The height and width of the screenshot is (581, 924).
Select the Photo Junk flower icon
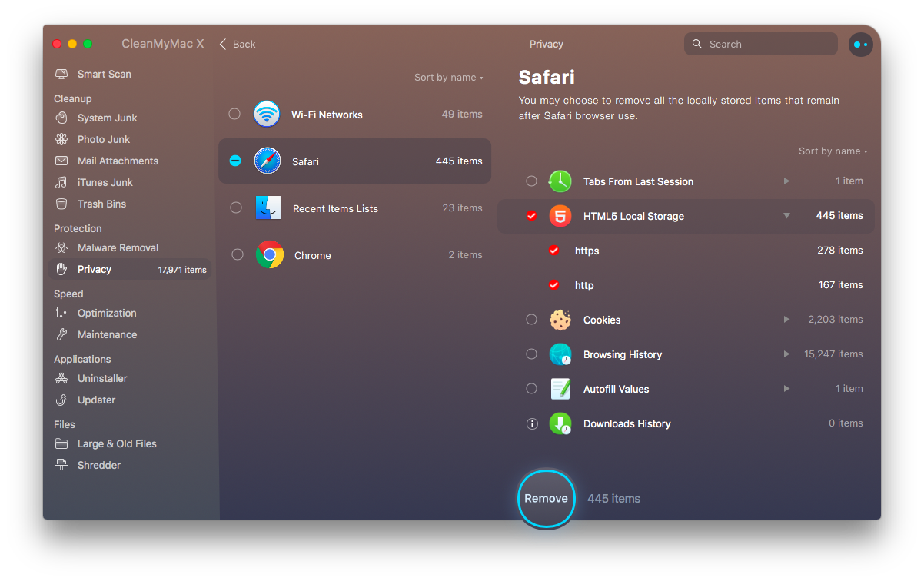(x=61, y=140)
